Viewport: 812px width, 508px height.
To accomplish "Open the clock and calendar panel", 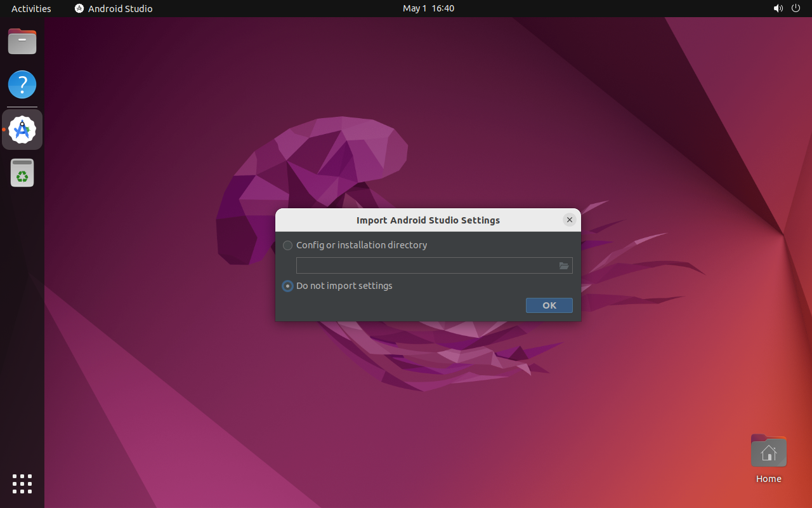I will [x=428, y=8].
